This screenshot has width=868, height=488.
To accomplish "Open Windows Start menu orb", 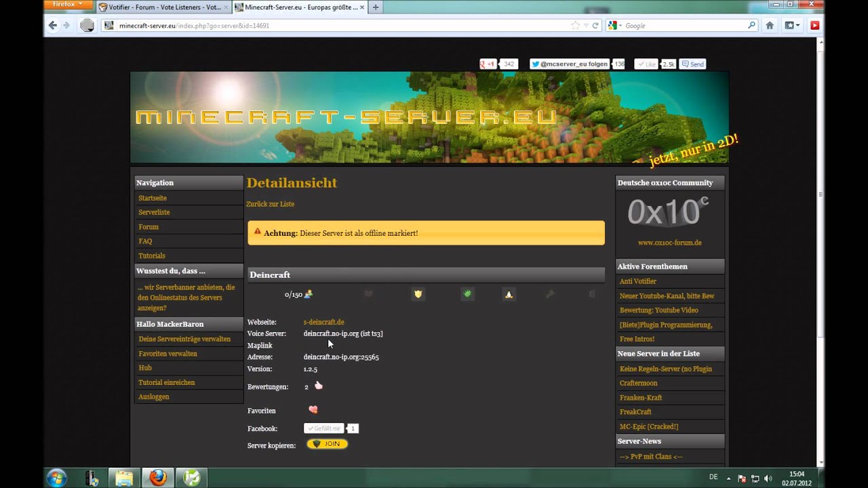I will pos(57,477).
